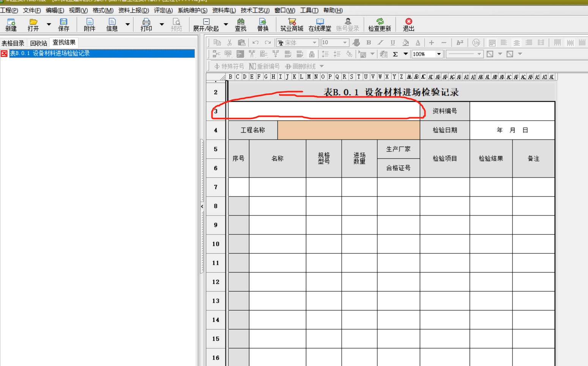Switch to the 回收站 tab

click(39, 43)
